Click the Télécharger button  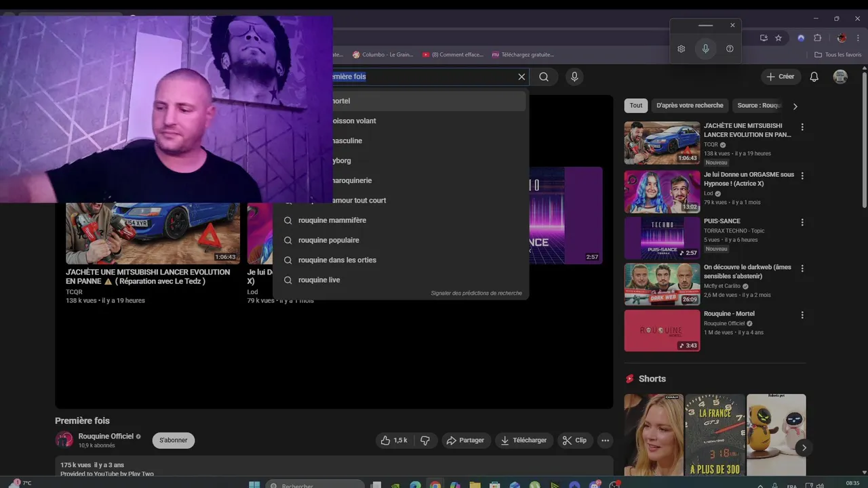(524, 441)
